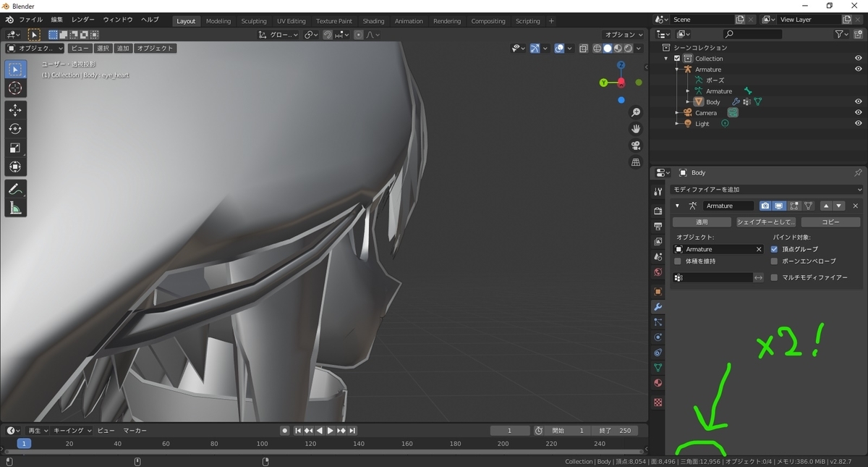The image size is (868, 467).
Task: Enable the 体積を維持 checkbox
Action: click(678, 261)
